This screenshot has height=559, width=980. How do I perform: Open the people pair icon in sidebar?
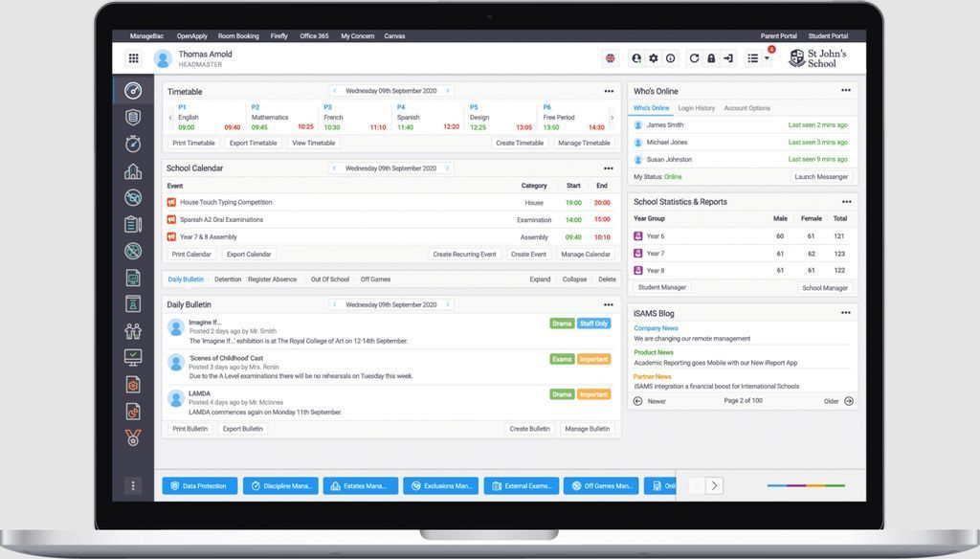tap(132, 331)
